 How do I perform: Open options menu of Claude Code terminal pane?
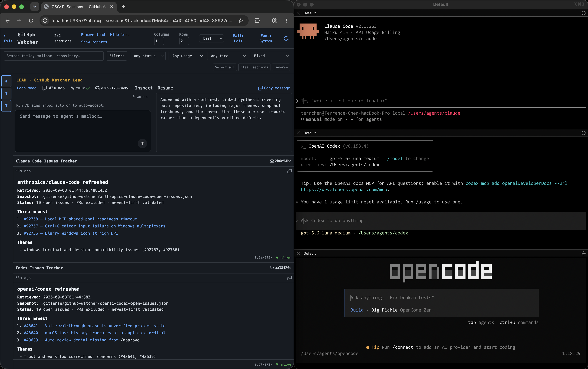coord(583,13)
